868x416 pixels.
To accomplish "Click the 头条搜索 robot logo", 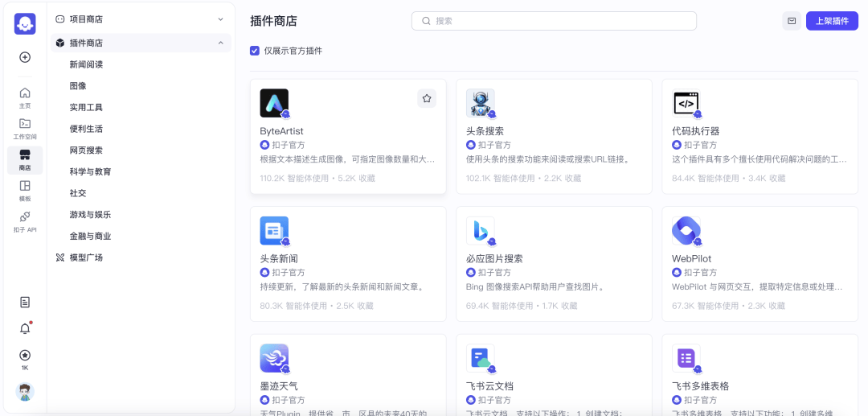I will pos(481,103).
